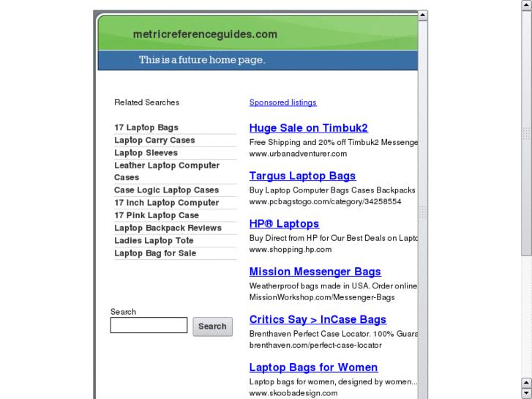Click into the Search text field

click(x=149, y=325)
